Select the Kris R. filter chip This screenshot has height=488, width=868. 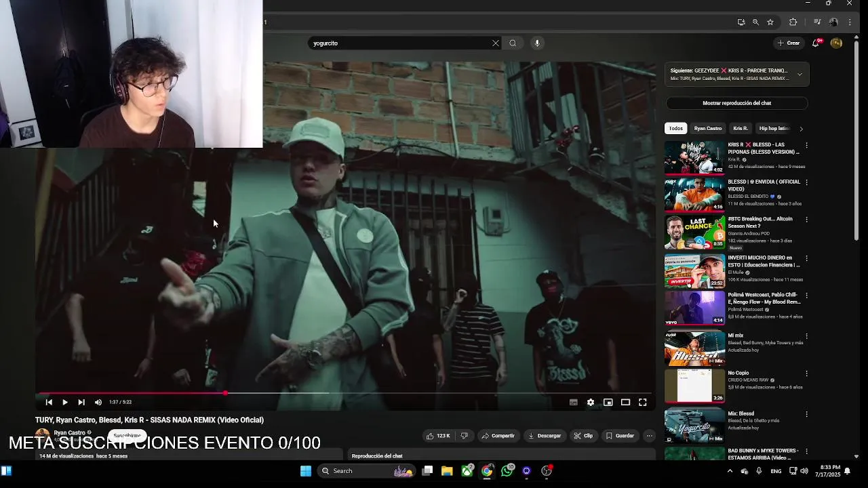741,128
